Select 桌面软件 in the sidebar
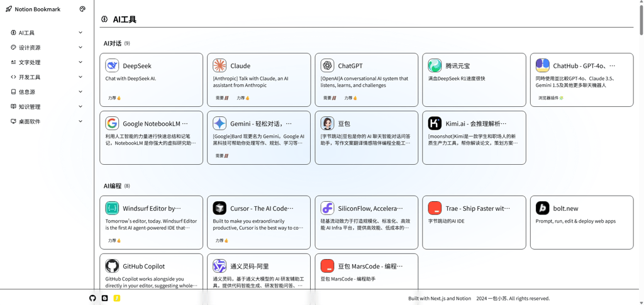Viewport: 644px width, 305px height. 30,121
